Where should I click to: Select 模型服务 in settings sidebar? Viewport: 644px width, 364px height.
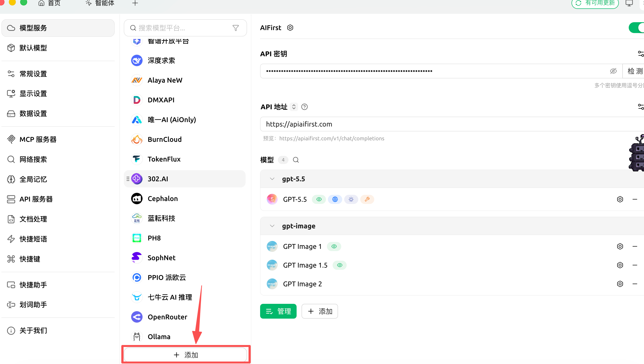coord(58,28)
